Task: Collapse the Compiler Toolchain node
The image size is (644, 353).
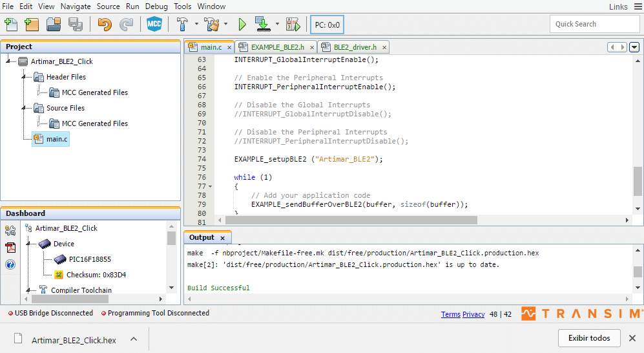Action: point(28,290)
